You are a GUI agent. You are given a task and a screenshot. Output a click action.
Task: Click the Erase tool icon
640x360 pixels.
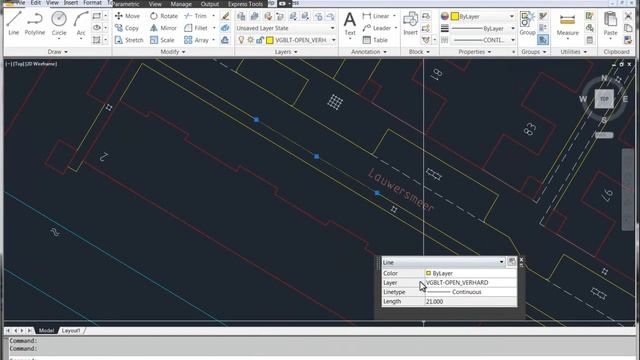[225, 16]
